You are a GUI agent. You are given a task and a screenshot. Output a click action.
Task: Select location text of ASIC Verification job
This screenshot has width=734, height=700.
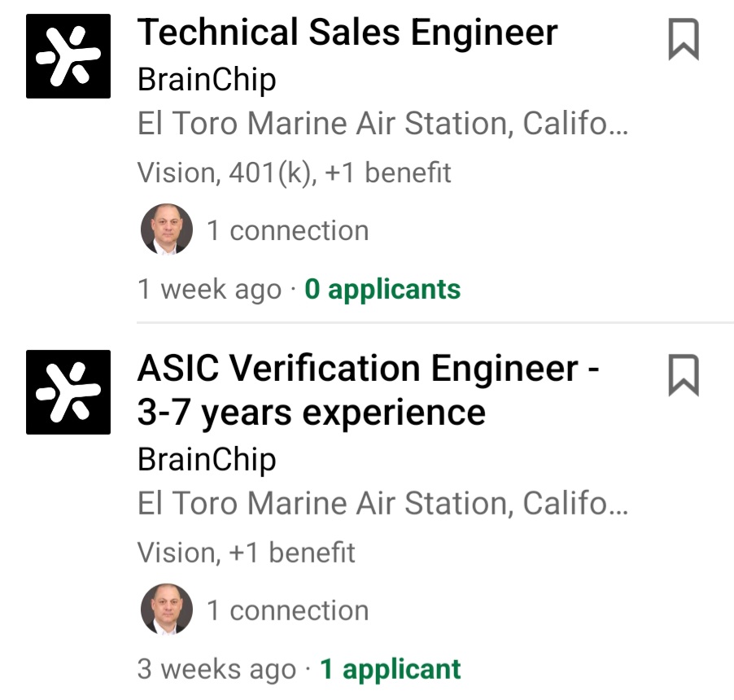[x=382, y=504]
